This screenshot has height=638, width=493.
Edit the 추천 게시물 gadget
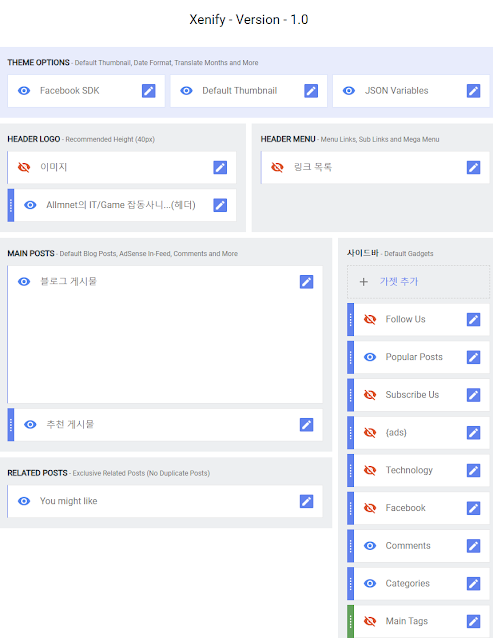tap(306, 425)
